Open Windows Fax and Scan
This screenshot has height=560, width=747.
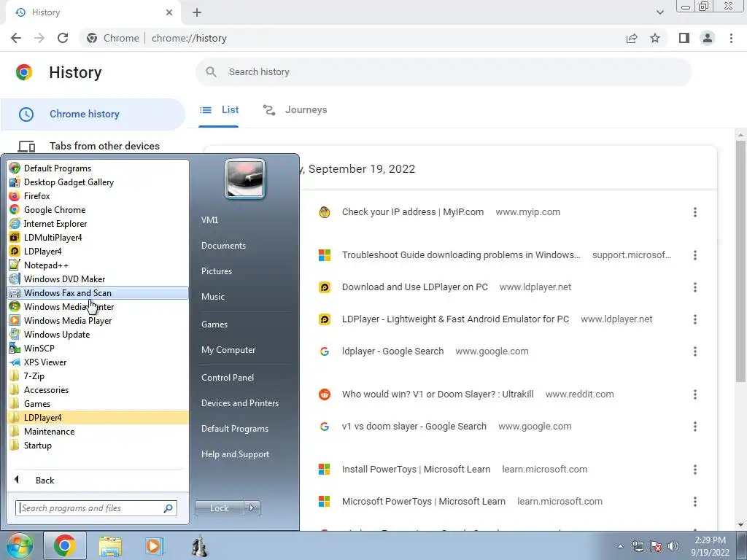click(98, 293)
